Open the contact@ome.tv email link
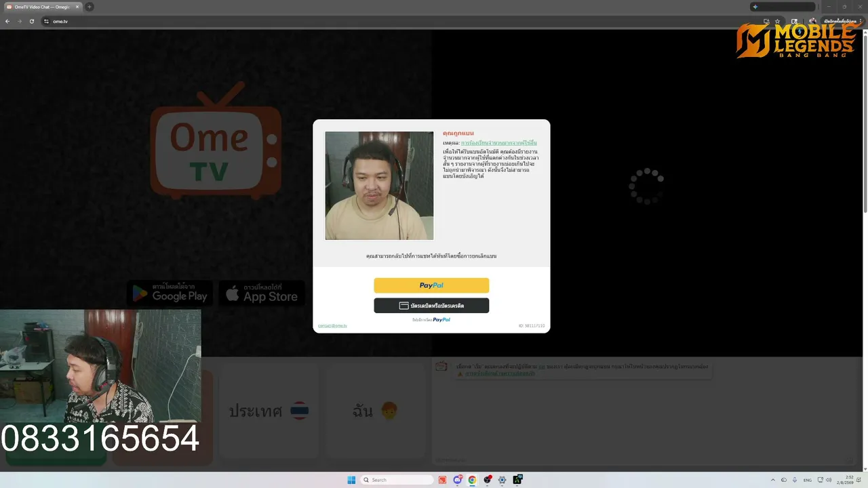The height and width of the screenshot is (488, 868). (332, 326)
